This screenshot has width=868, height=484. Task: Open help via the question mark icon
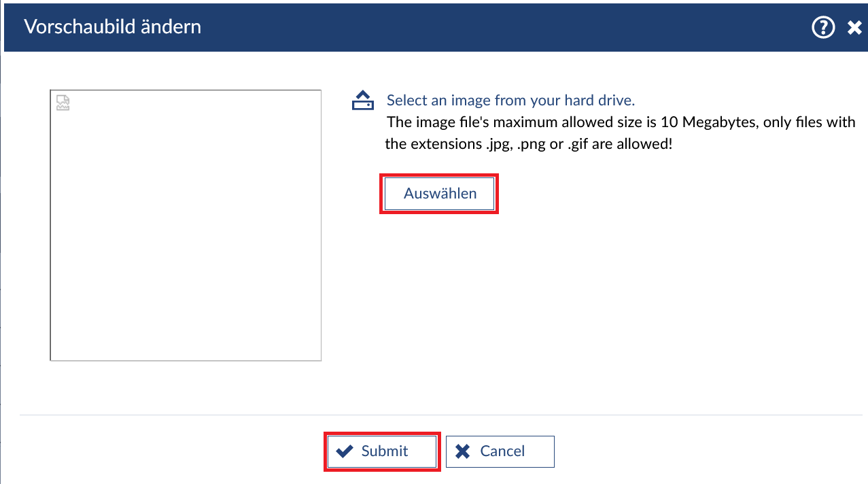pos(823,27)
